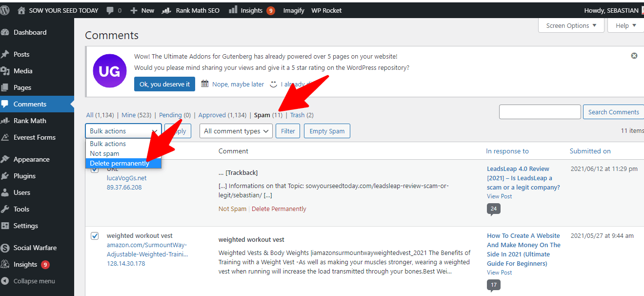This screenshot has height=296, width=644.
Task: Show Trash comments filter
Action: (302, 115)
